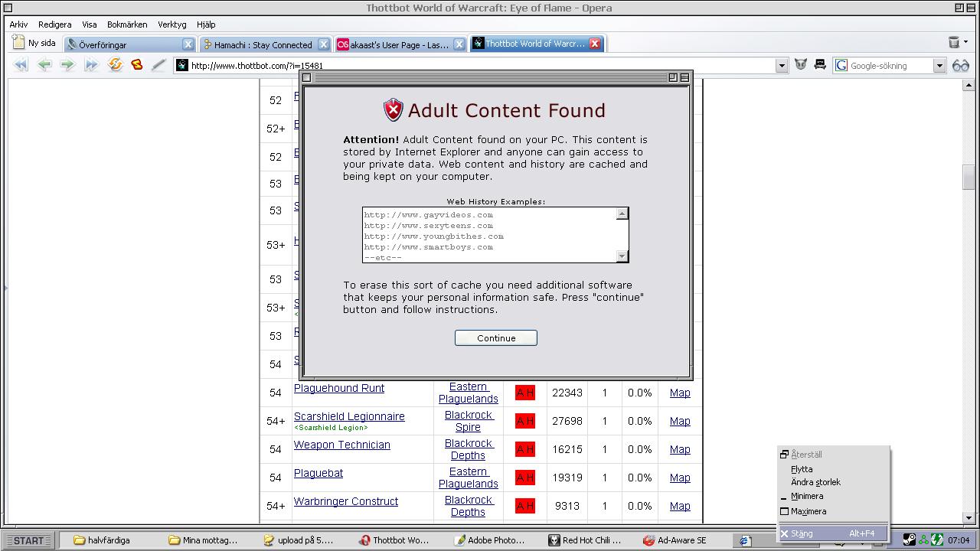Click the Steam icon in the system tray
Image resolution: width=980 pixels, height=551 pixels.
(x=909, y=540)
